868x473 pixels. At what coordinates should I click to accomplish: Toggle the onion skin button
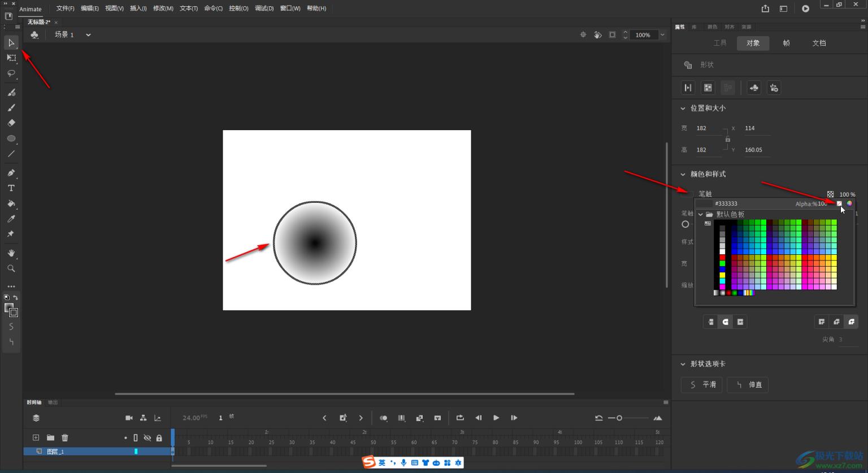[x=384, y=418]
